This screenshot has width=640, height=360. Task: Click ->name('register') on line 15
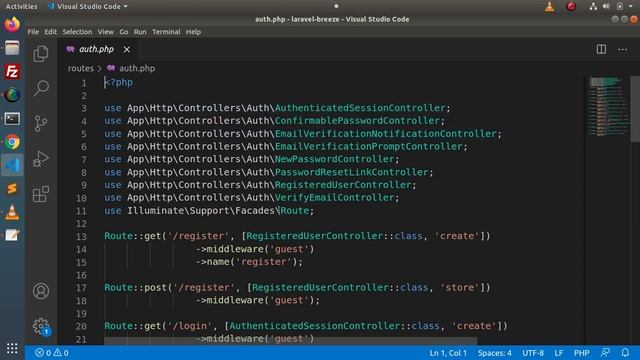click(249, 262)
